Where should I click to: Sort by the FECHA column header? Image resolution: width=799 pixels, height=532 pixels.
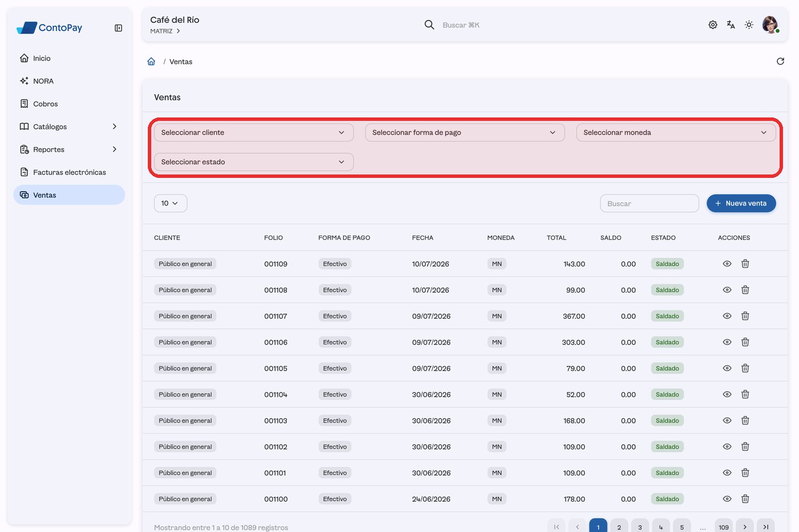click(422, 238)
